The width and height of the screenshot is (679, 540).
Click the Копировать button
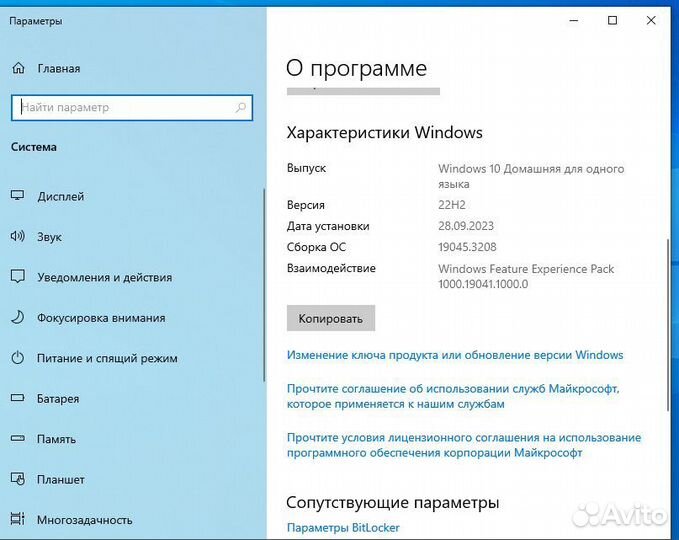(x=331, y=318)
